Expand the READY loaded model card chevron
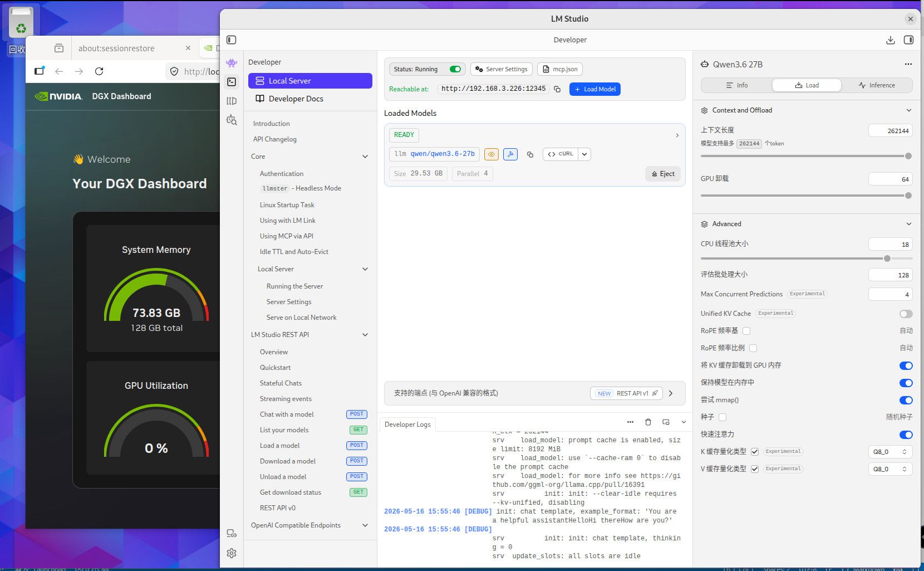The height and width of the screenshot is (571, 924). click(x=677, y=135)
